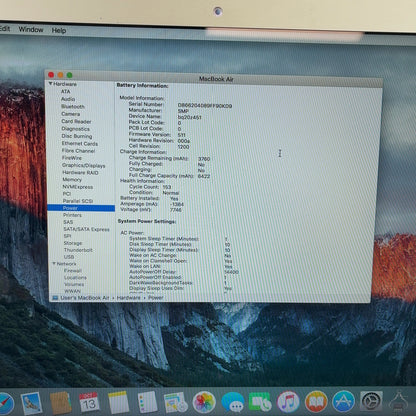Open Photos from the dock
This screenshot has height=416, width=416.
click(204, 402)
